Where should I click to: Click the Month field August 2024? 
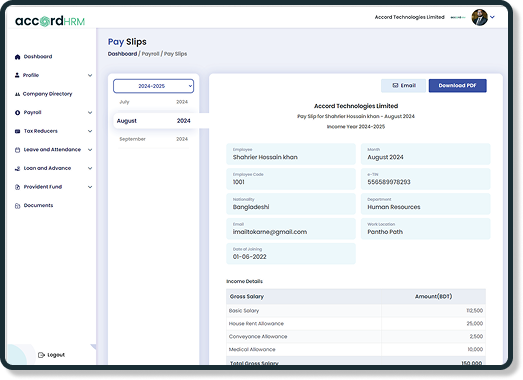coord(426,154)
